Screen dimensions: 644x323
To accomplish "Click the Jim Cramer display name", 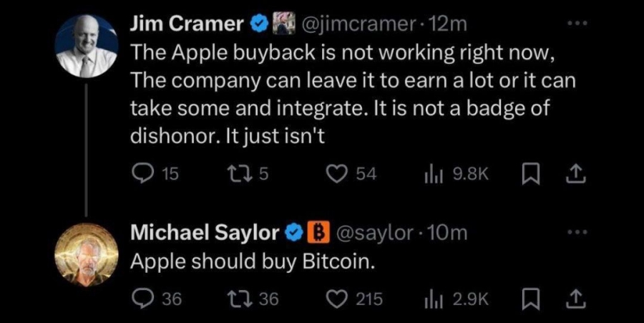I will (x=187, y=24).
